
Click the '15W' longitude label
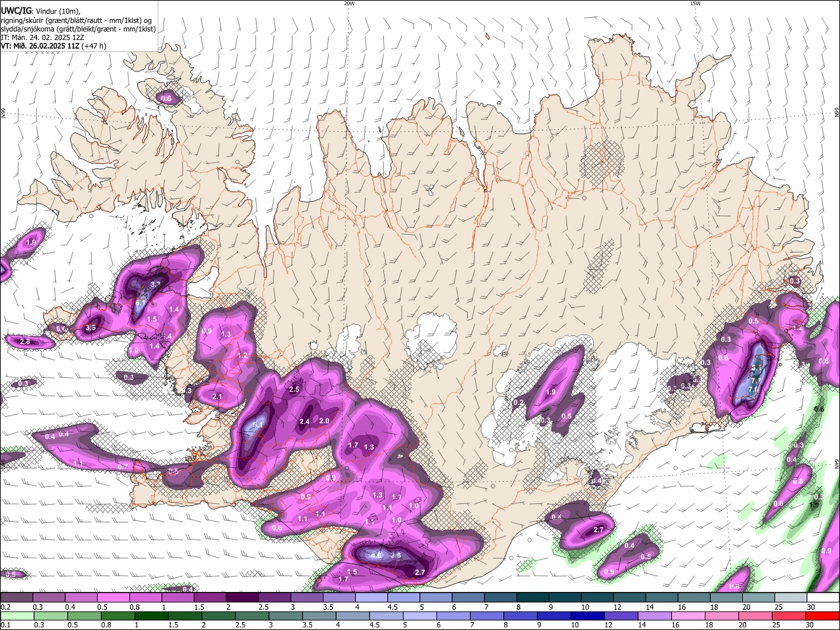(695, 3)
